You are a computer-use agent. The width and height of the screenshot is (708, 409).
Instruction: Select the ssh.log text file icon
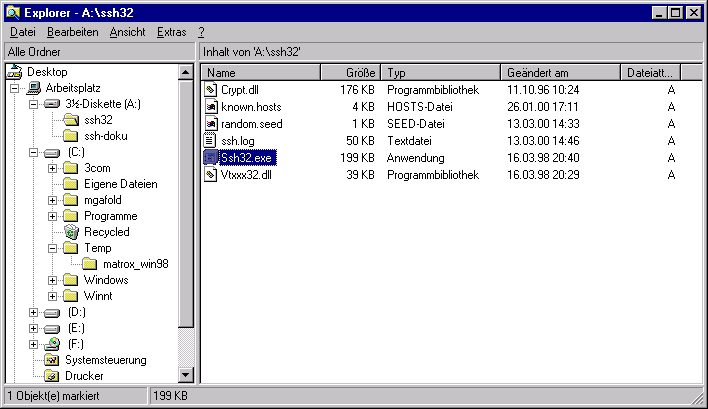click(211, 141)
